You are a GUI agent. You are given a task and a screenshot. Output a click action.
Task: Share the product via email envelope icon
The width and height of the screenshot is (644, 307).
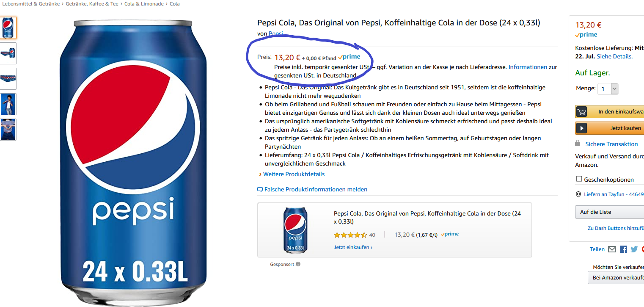coord(612,249)
